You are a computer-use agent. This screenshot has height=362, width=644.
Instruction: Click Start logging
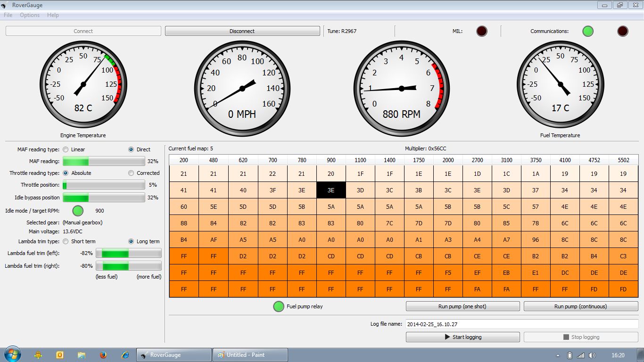click(x=462, y=337)
